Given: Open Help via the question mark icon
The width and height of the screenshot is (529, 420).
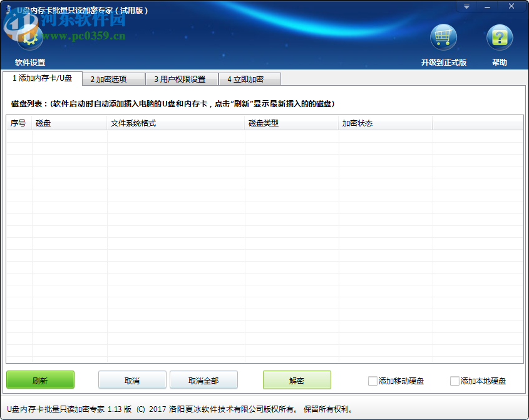Looking at the screenshot, I should pyautogui.click(x=499, y=36).
